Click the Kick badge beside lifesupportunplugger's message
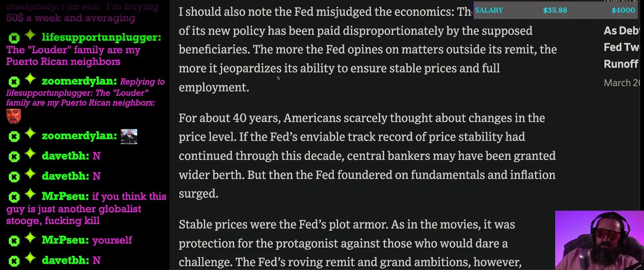Screen dimensions: 644x270 (x=14, y=38)
